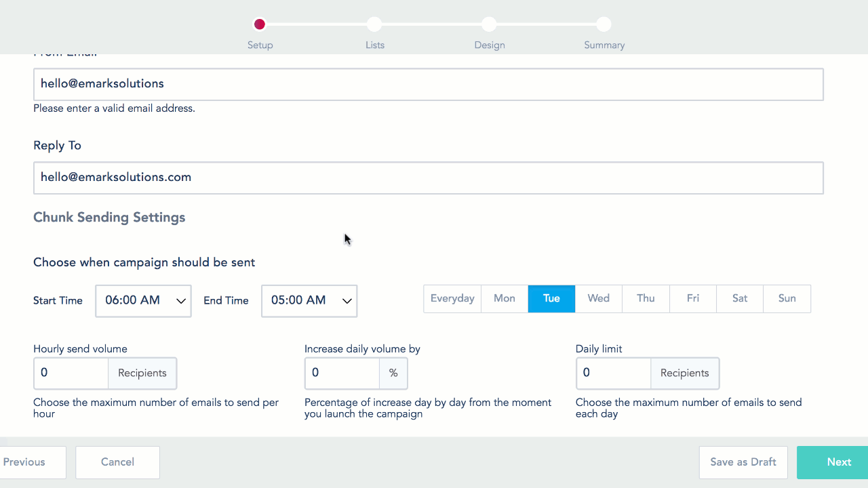This screenshot has width=868, height=488.
Task: Select Fri in the day picker
Action: (692, 299)
